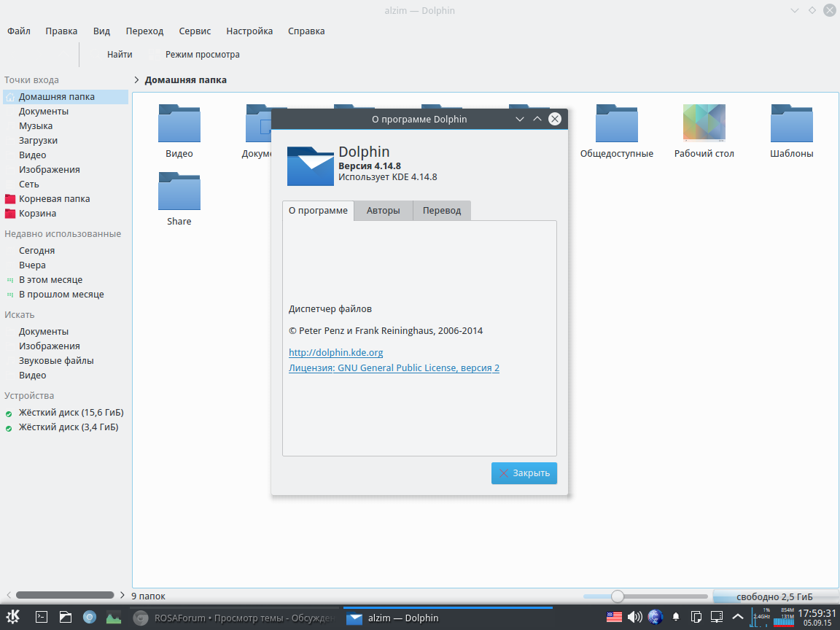Click the places panel scroll right arrow
This screenshot has width=840, height=630.
point(122,595)
